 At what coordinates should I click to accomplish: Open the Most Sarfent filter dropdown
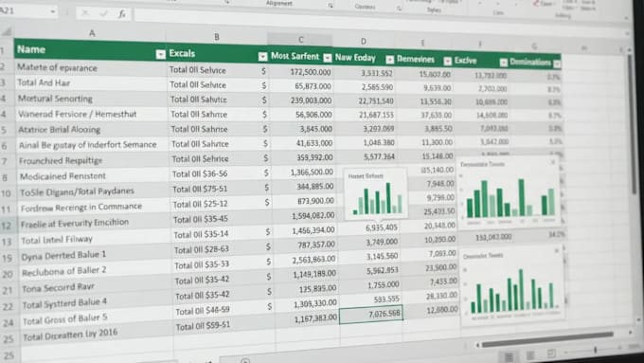328,58
